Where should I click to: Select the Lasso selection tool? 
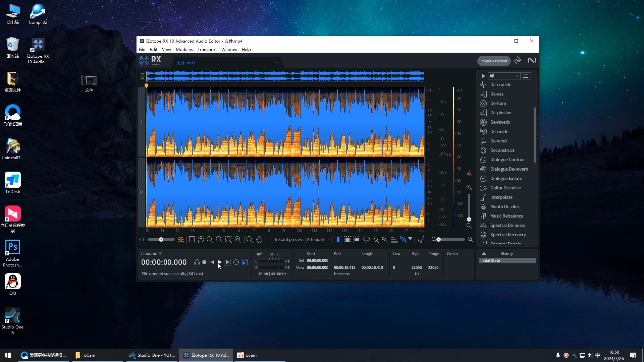click(x=366, y=239)
